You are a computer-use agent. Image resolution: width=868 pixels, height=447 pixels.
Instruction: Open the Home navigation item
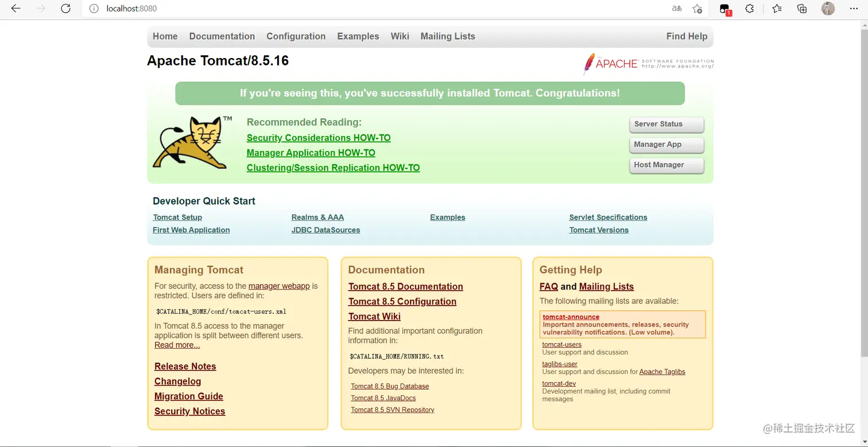pos(165,36)
